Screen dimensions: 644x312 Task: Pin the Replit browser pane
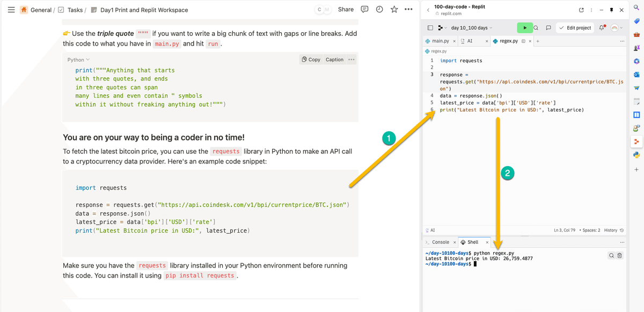(612, 9)
